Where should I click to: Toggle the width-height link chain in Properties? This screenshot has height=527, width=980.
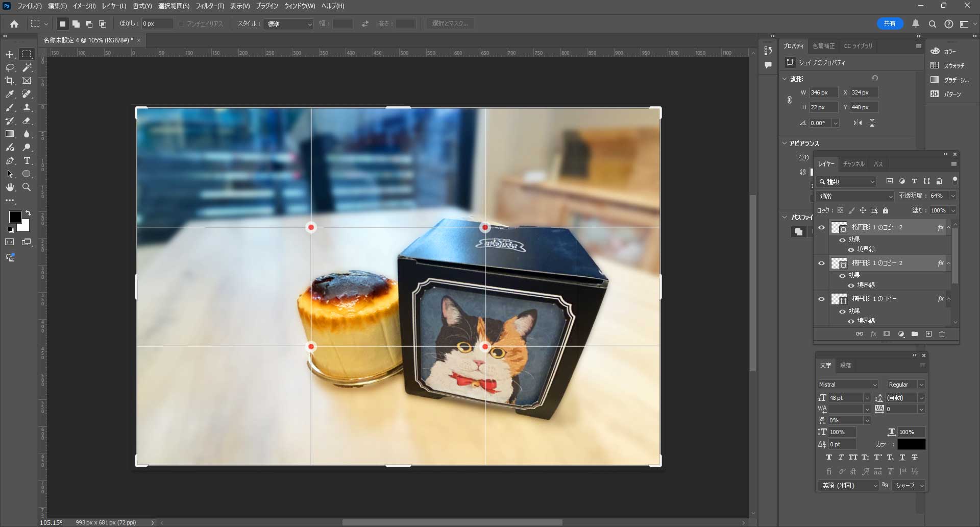coord(790,100)
